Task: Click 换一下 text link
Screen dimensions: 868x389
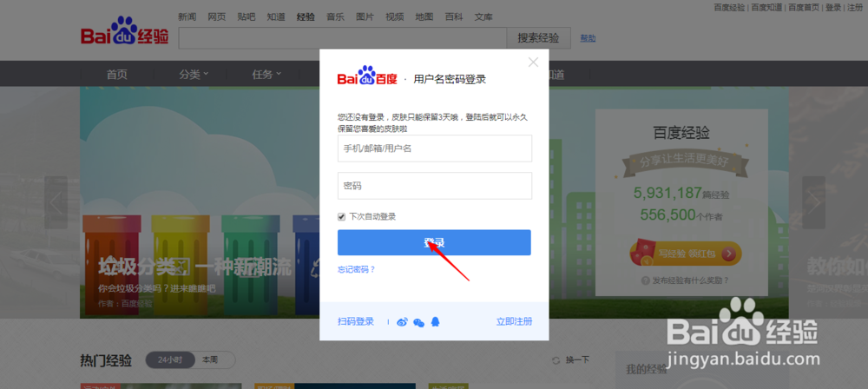Action: click(x=577, y=360)
